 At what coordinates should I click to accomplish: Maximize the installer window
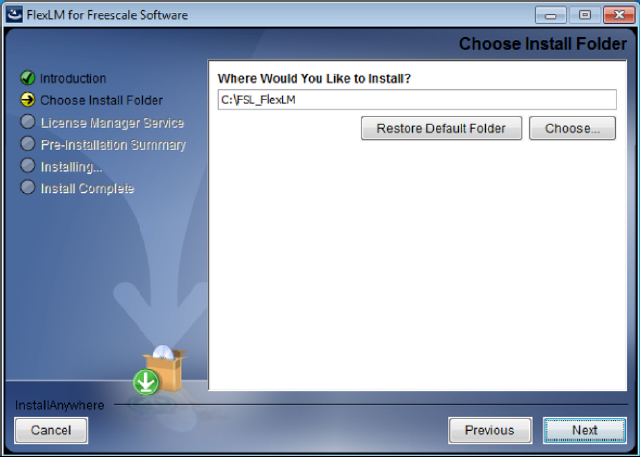(585, 15)
